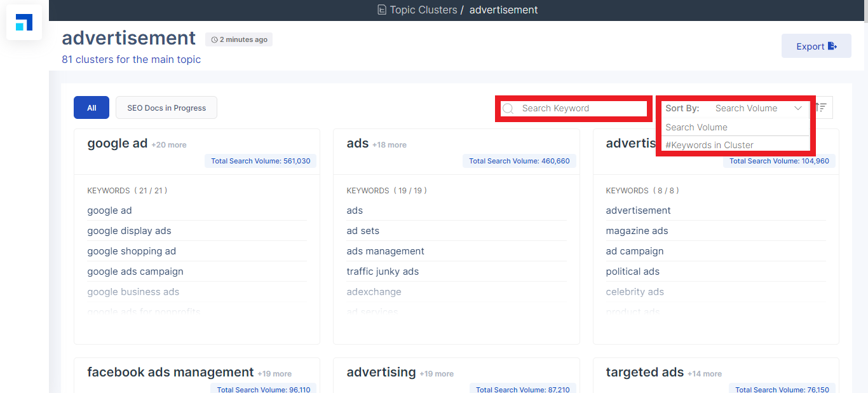Screen dimensions: 868x393
Task: Click the 2 minutes ago timestamp badge
Action: point(239,39)
